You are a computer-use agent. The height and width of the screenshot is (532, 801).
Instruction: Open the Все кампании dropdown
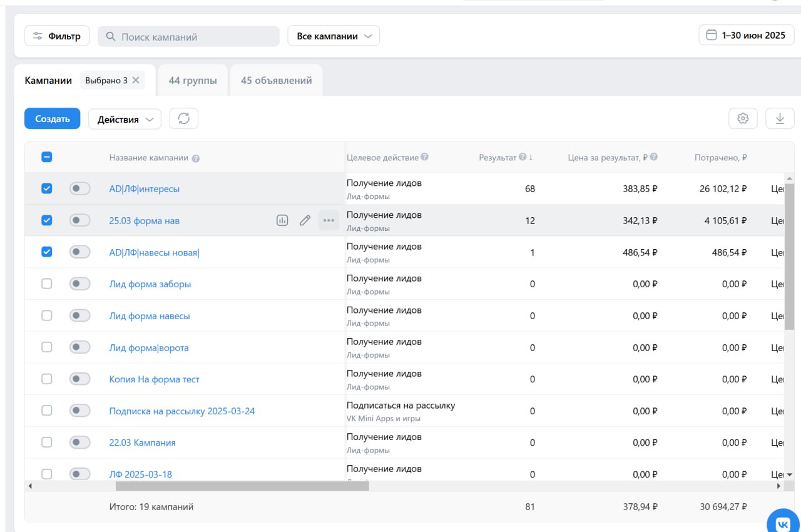(334, 36)
